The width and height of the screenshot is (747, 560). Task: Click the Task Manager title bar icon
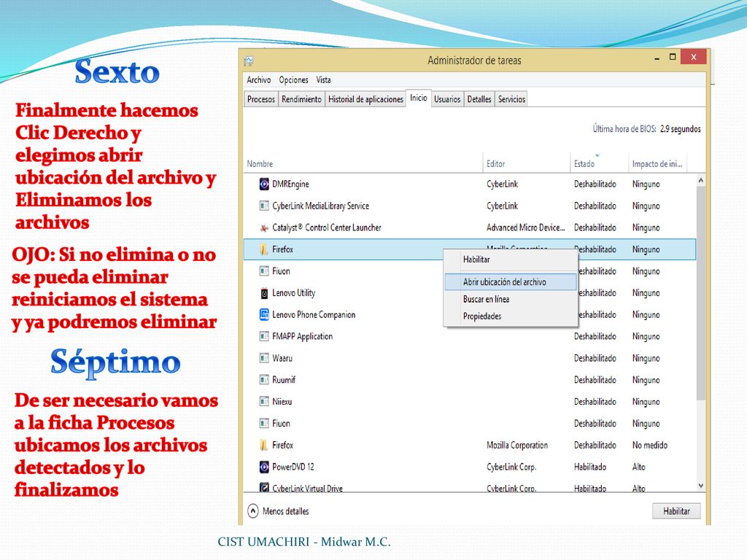click(x=249, y=61)
